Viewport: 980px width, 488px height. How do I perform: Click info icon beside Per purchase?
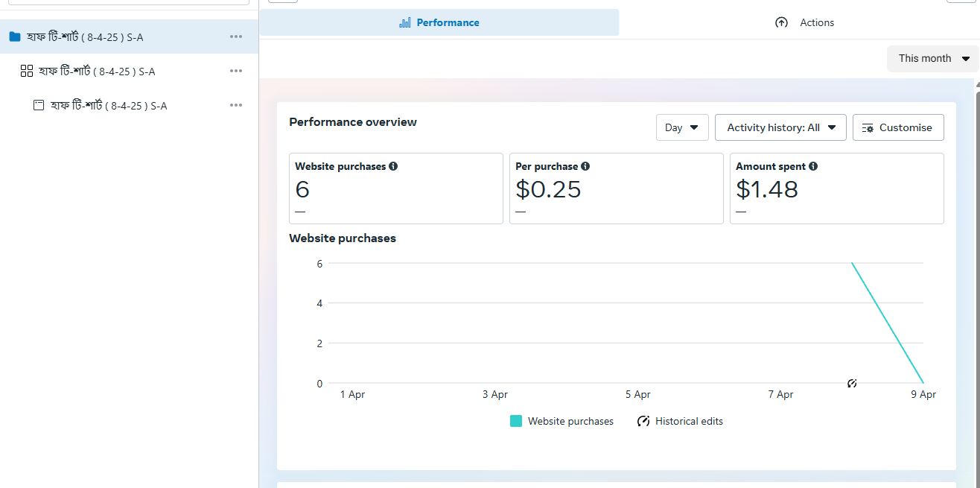[585, 166]
